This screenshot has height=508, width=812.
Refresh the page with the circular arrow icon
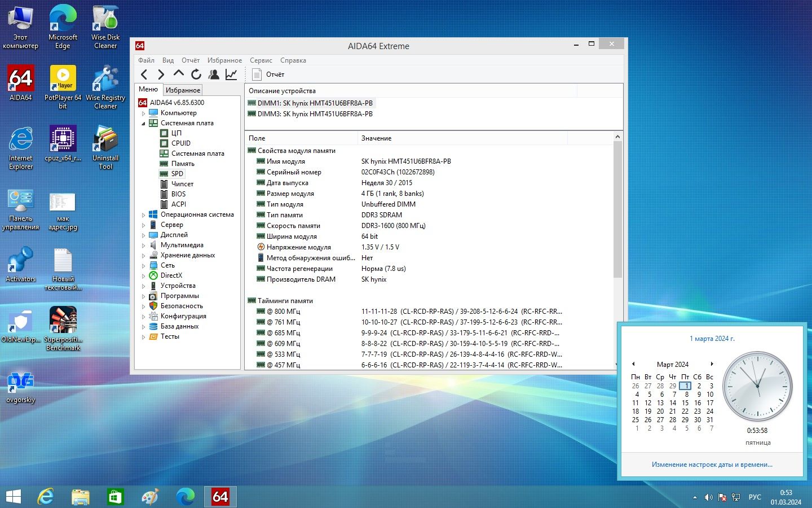click(196, 75)
